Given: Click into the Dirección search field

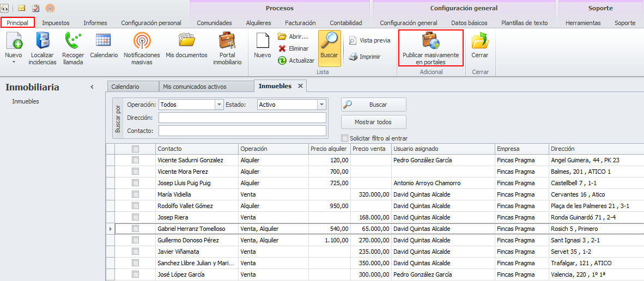Looking at the screenshot, I should click(242, 118).
